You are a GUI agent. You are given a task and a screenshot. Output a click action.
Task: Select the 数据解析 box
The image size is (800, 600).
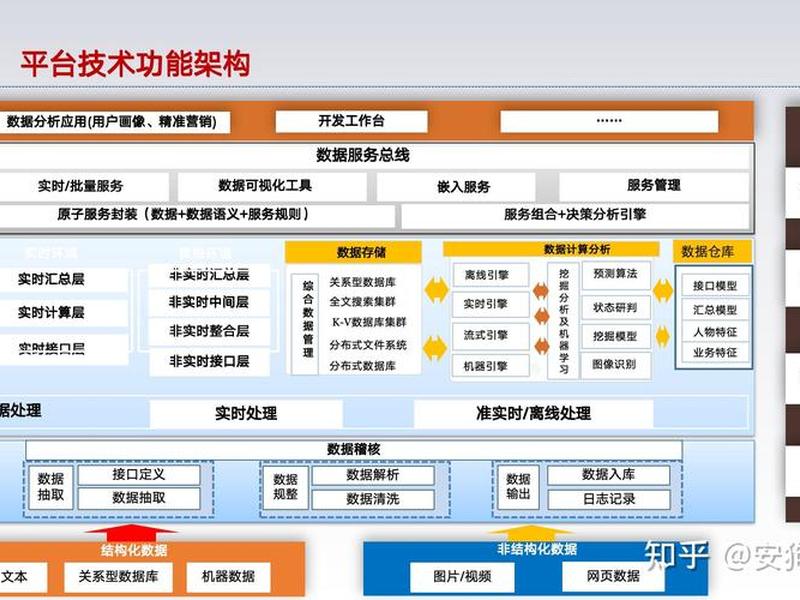coord(373,475)
